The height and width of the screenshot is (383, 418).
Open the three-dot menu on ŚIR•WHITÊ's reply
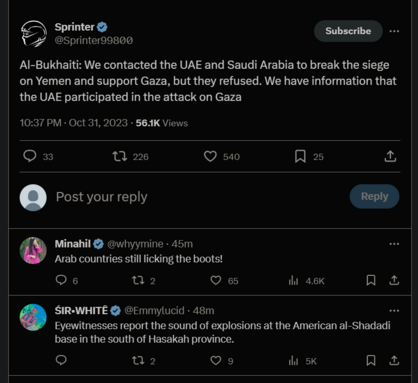coord(394,311)
